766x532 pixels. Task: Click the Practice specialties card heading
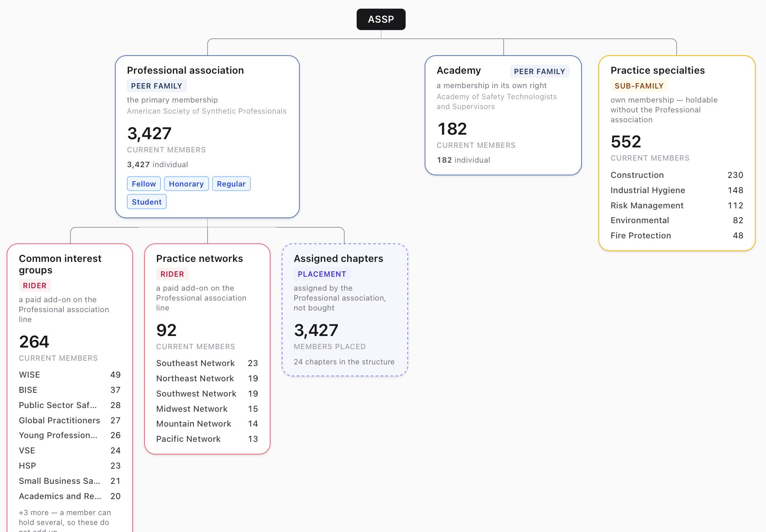658,70
